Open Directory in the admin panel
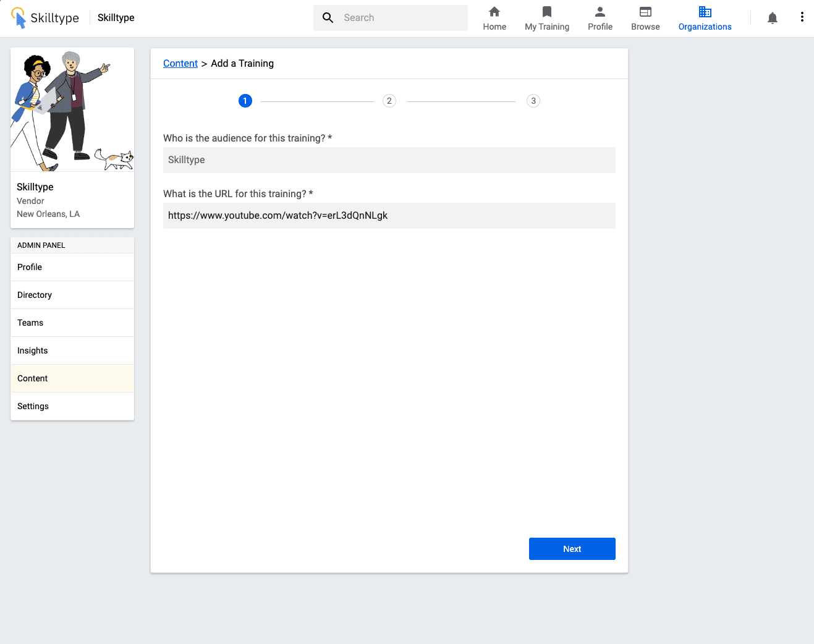The image size is (814, 644). (72, 295)
